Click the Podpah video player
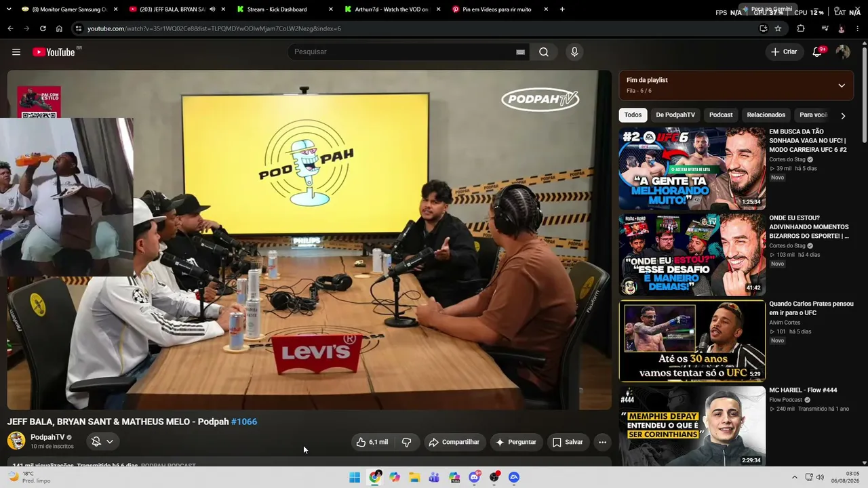Screen dimensions: 868x488 pyautogui.click(x=309, y=240)
